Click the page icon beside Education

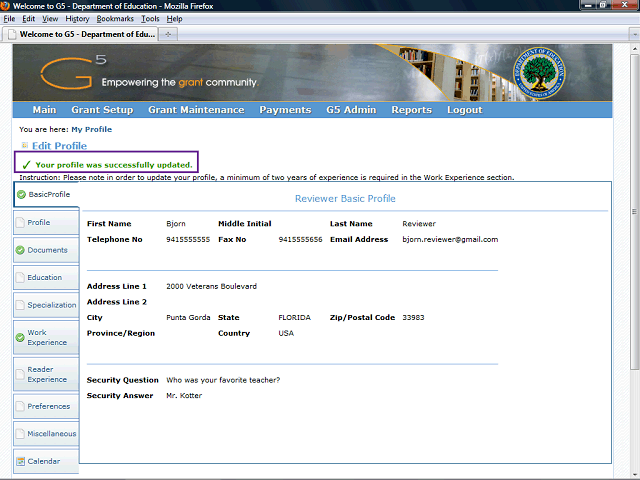(20, 278)
